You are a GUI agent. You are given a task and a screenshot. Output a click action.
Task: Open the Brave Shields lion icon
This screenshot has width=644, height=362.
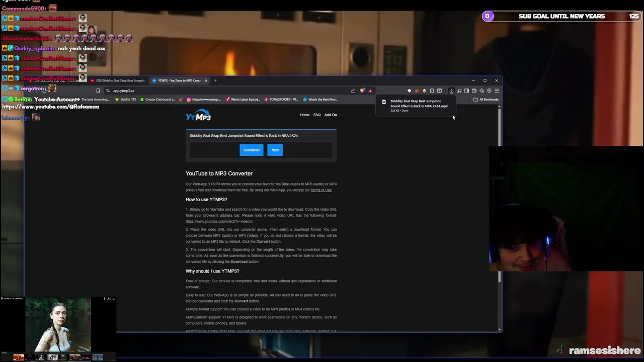(x=362, y=91)
